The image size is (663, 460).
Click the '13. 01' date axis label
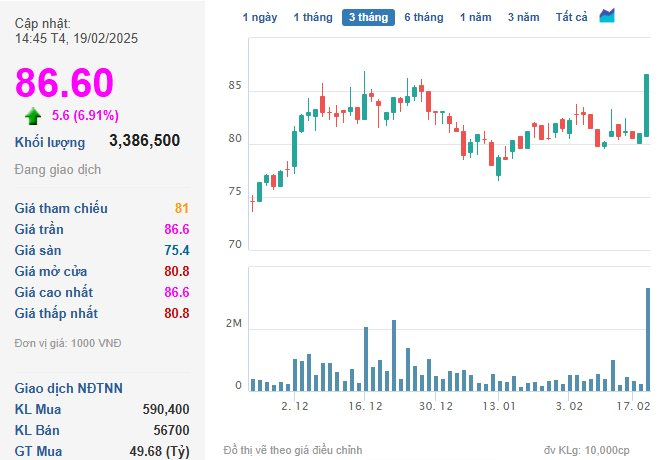click(499, 406)
